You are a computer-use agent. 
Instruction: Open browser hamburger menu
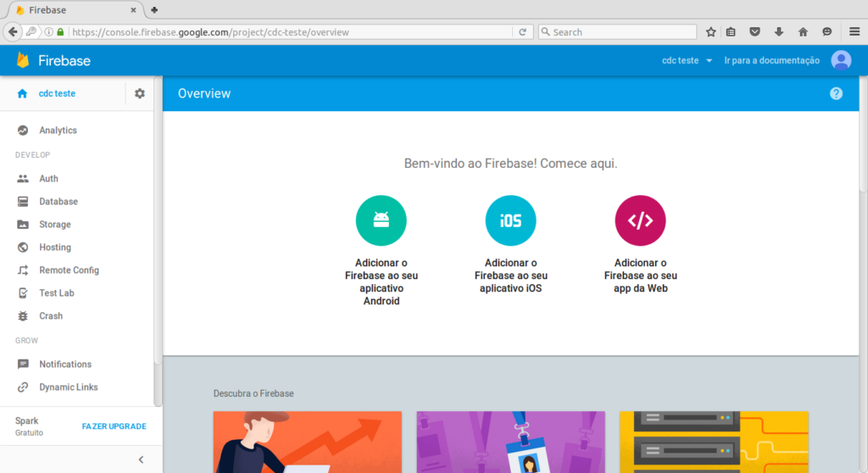854,32
